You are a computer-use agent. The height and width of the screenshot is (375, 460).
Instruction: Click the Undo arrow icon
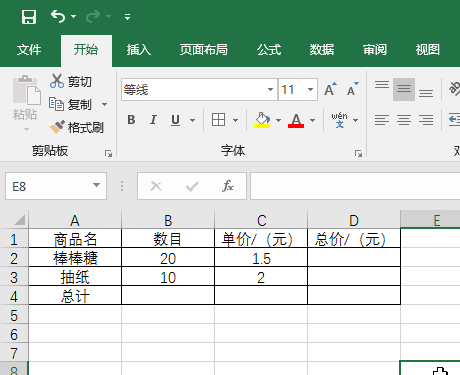(x=58, y=16)
